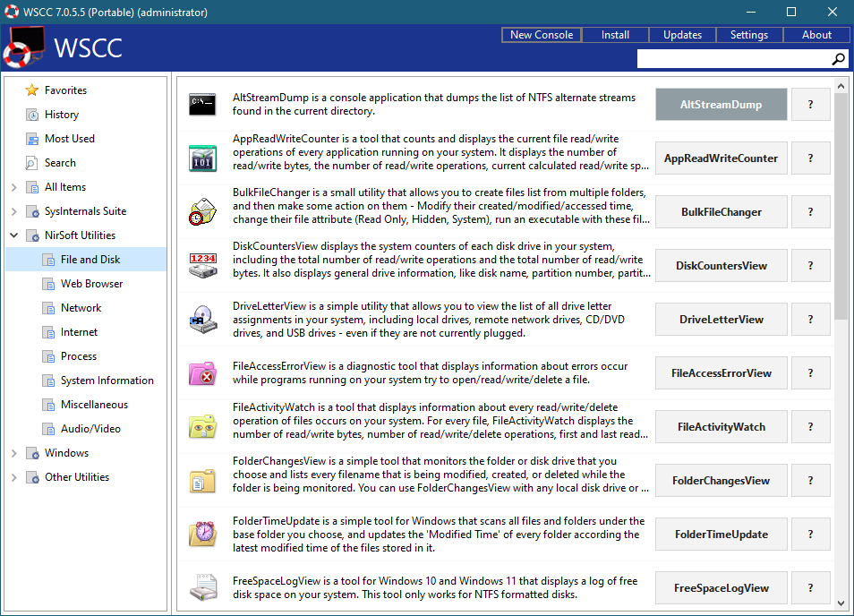
Task: Click the AltStreamDump console icon
Action: coord(202,105)
